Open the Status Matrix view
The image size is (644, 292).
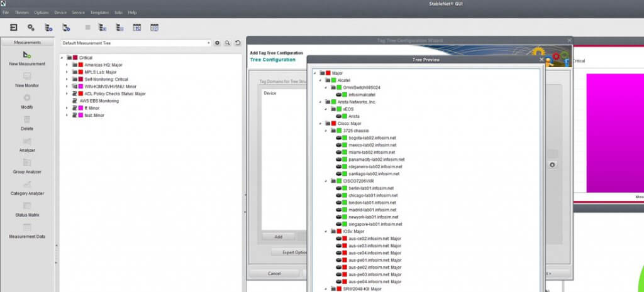[27, 206]
